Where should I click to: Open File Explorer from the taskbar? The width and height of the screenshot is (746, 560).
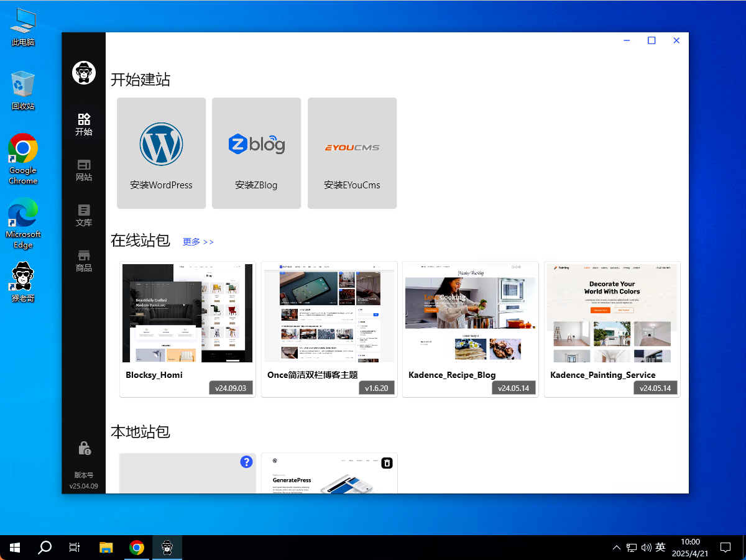(106, 548)
